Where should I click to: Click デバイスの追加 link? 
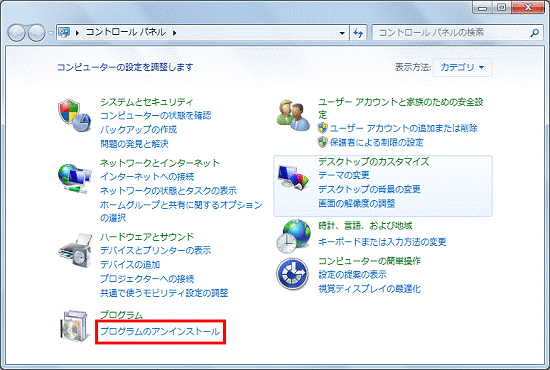pyautogui.click(x=130, y=265)
